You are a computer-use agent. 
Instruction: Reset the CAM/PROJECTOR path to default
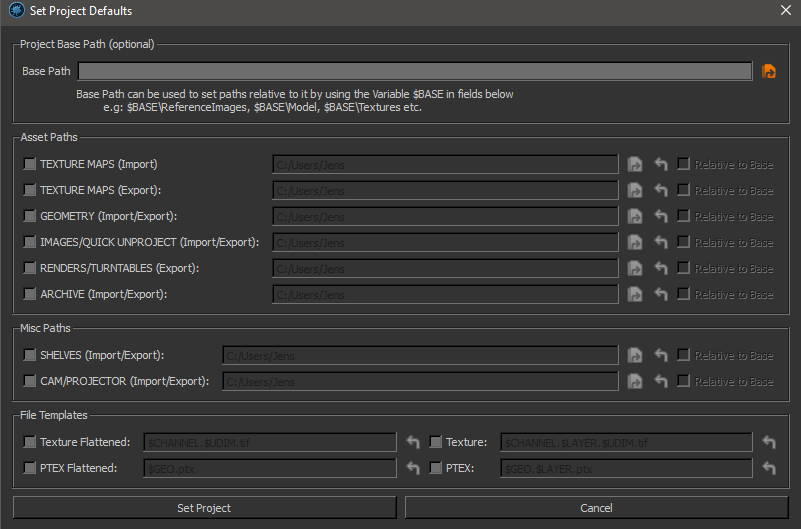(x=660, y=381)
